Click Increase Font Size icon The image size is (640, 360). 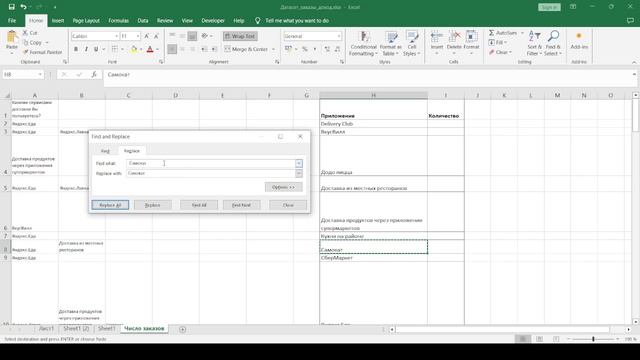[x=147, y=36]
